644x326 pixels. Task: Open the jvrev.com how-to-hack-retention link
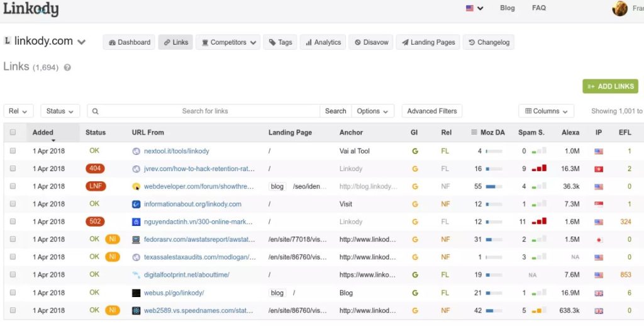pyautogui.click(x=199, y=169)
